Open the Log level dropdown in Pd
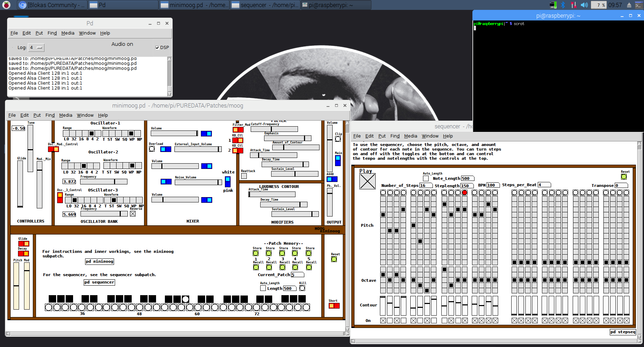This screenshot has height=347, width=644. click(36, 48)
